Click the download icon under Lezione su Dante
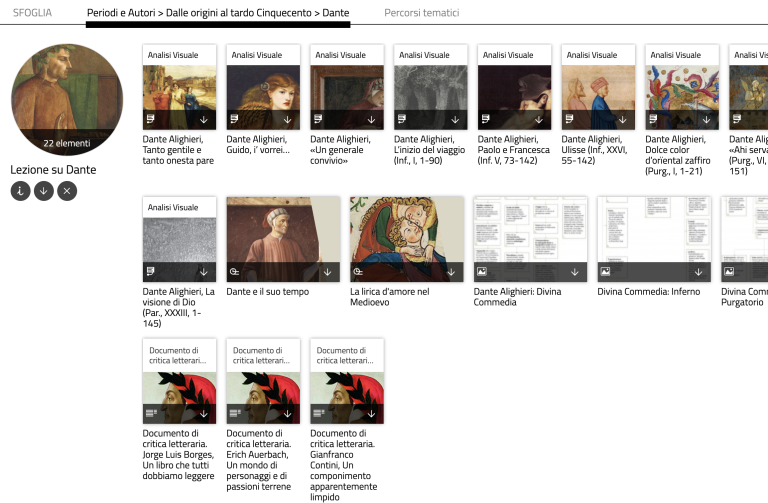The width and height of the screenshot is (768, 503). click(44, 190)
